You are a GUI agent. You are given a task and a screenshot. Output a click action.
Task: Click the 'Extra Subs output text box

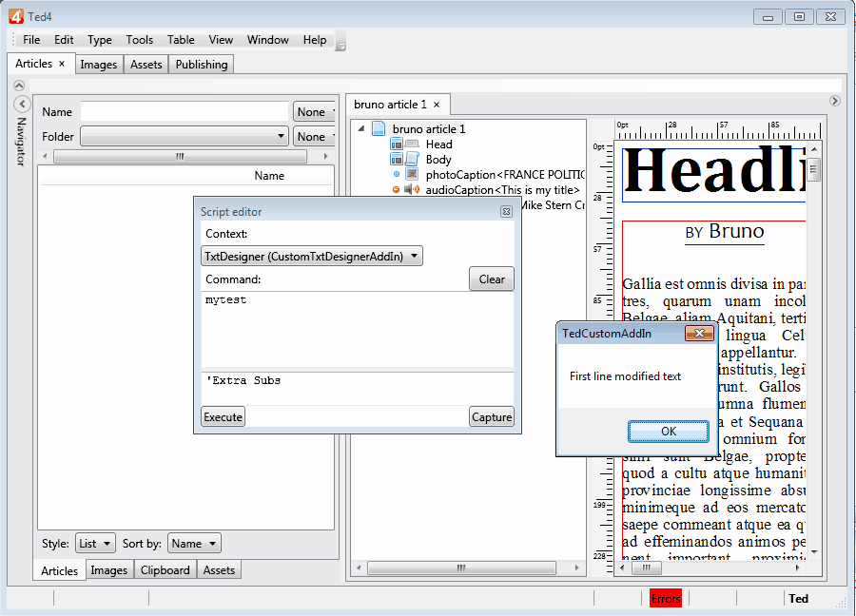(x=358, y=389)
